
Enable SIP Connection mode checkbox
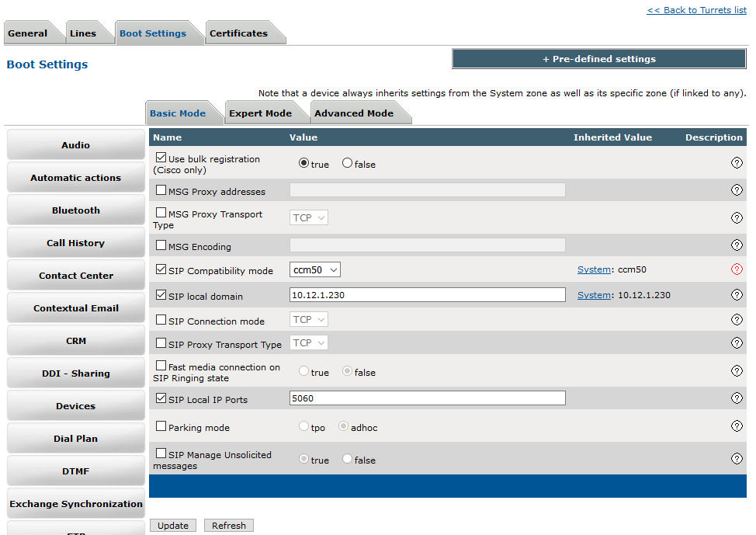coord(161,320)
